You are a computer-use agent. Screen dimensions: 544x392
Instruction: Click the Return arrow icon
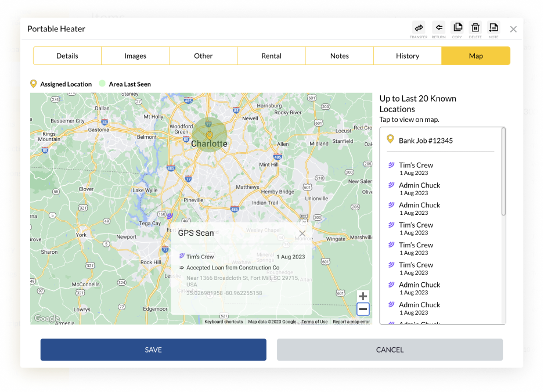(438, 27)
